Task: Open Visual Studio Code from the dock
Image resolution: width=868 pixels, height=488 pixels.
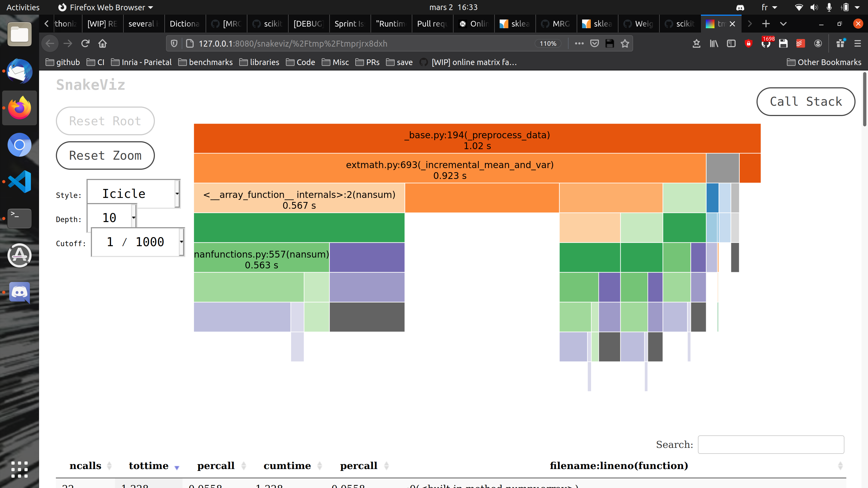Action: 20,182
